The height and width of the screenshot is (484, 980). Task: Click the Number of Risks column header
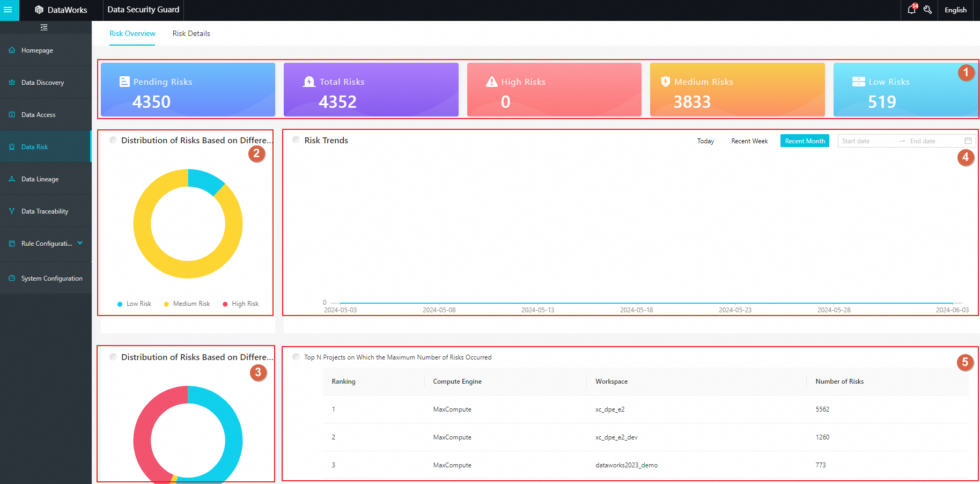(839, 382)
